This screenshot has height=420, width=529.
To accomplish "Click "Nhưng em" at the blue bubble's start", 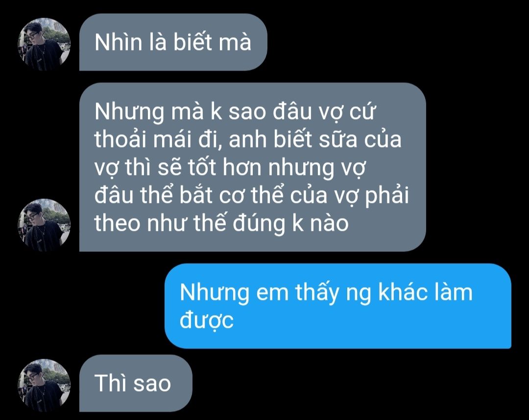I will click(x=234, y=293).
